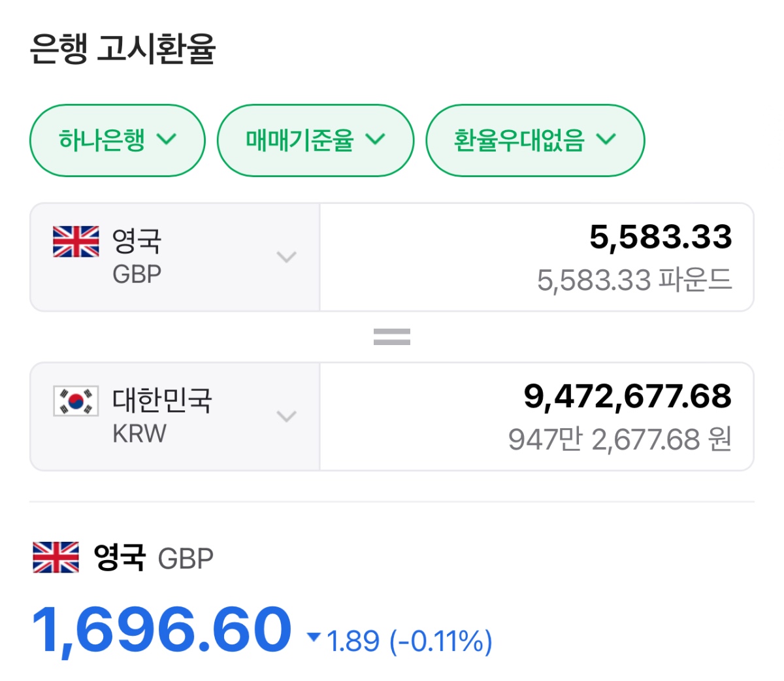Screen dimensions: 784x681
Task: Expand the 대한민국 KRW currency selector chevron
Action: coord(286,416)
